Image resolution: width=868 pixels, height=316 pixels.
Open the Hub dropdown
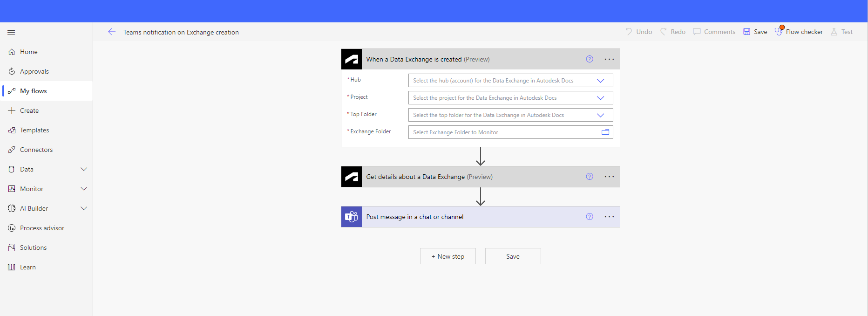[510, 81]
